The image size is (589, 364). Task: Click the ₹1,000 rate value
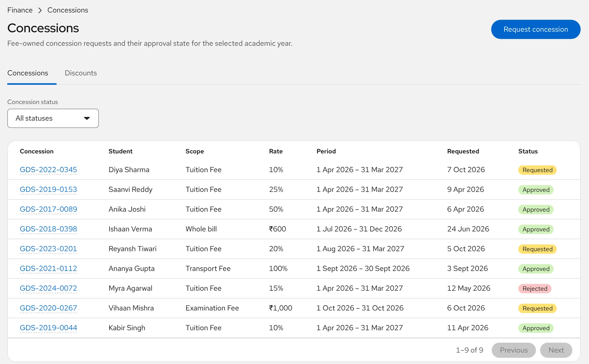click(281, 308)
